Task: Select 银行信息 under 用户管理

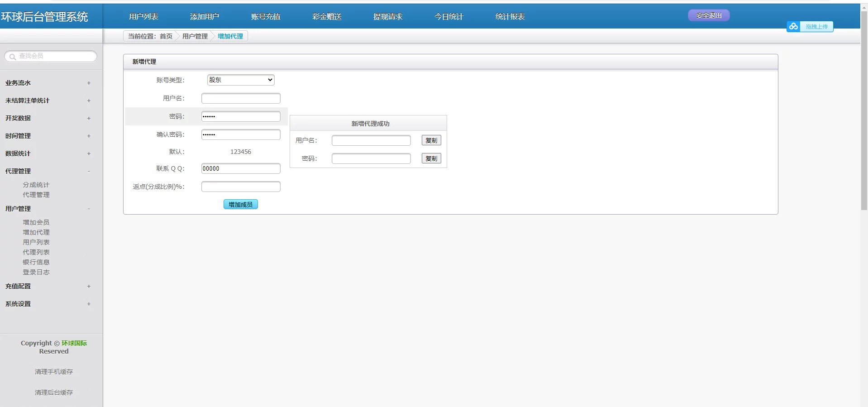Action: 36,262
